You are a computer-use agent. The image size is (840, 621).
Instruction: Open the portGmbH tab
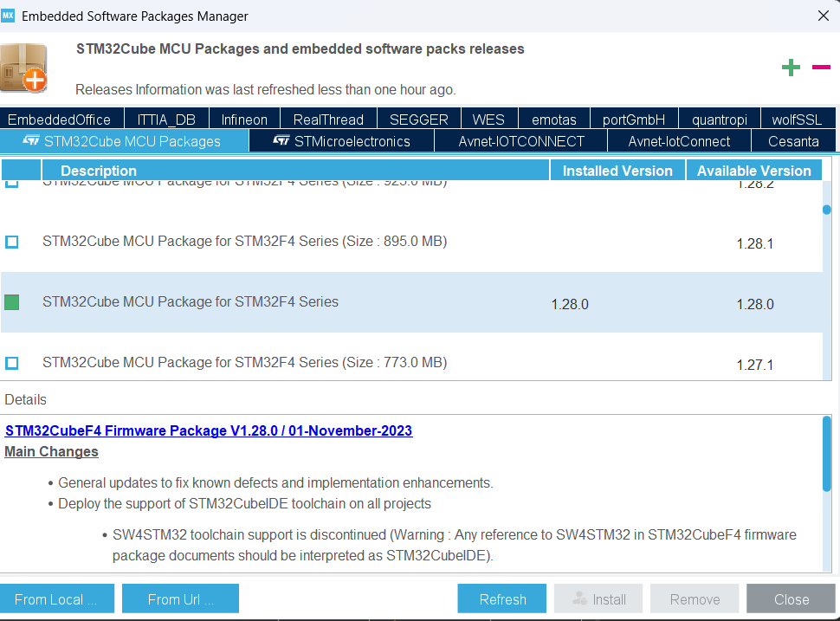coord(634,119)
